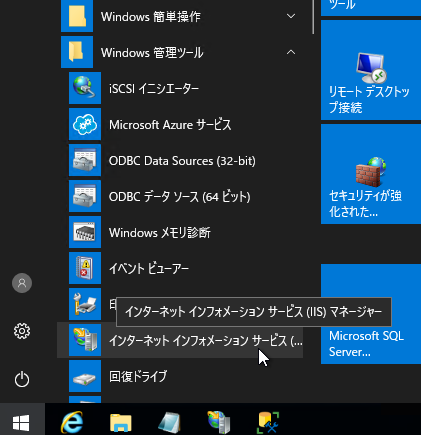Viewport: 421px width, 435px height.
Task: Launch インターネット インフォメーション サービス (IIS) マネージャー
Action: [x=180, y=340]
